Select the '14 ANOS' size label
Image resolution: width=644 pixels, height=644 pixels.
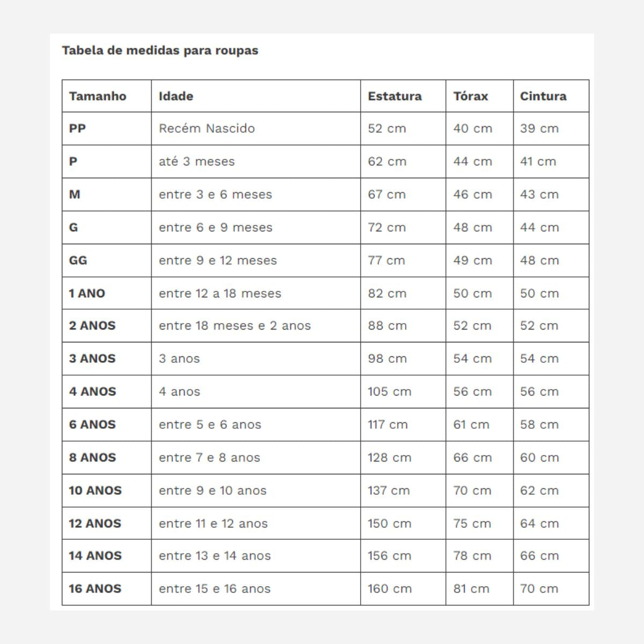(x=95, y=556)
